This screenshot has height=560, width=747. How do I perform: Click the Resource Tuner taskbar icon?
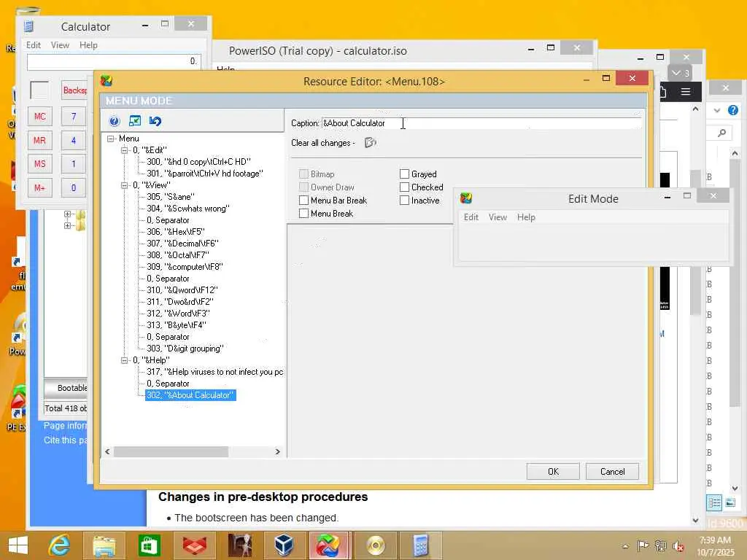click(329, 545)
